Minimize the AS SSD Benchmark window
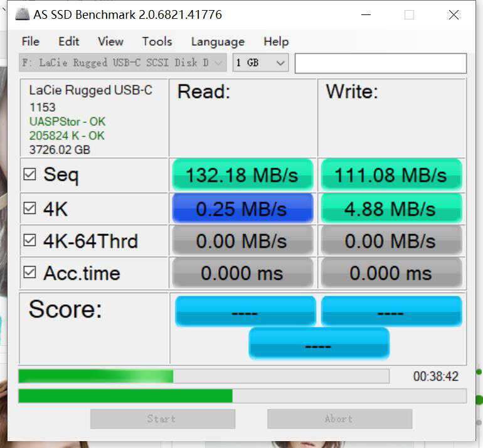 pyautogui.click(x=366, y=14)
